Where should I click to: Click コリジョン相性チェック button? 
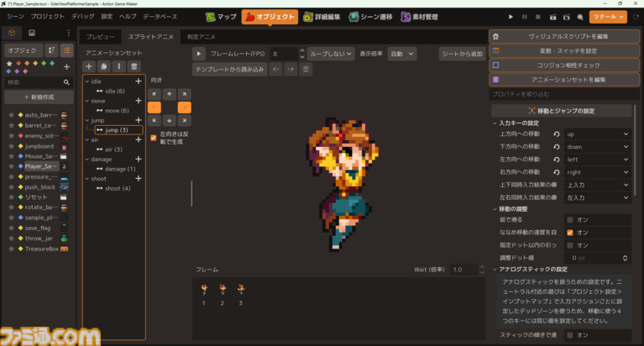(564, 65)
